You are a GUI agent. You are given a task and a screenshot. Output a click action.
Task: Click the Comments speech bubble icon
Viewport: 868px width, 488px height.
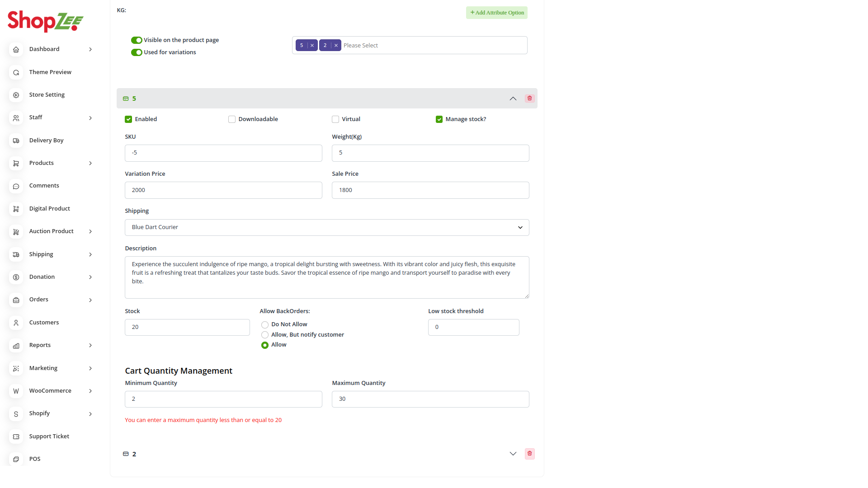click(16, 186)
